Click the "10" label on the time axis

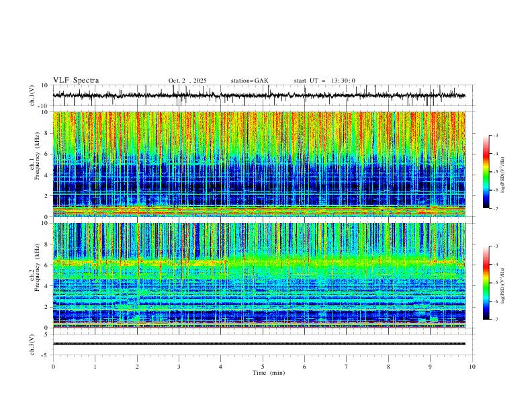point(472,367)
